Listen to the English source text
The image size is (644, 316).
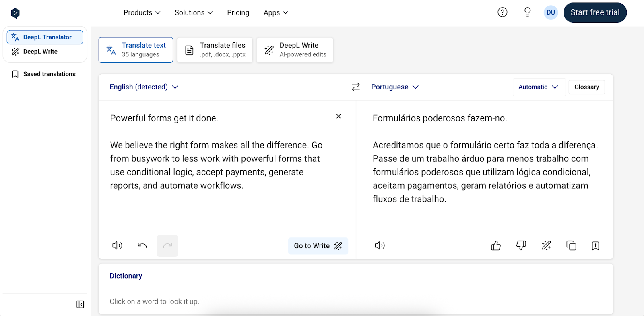(x=117, y=245)
